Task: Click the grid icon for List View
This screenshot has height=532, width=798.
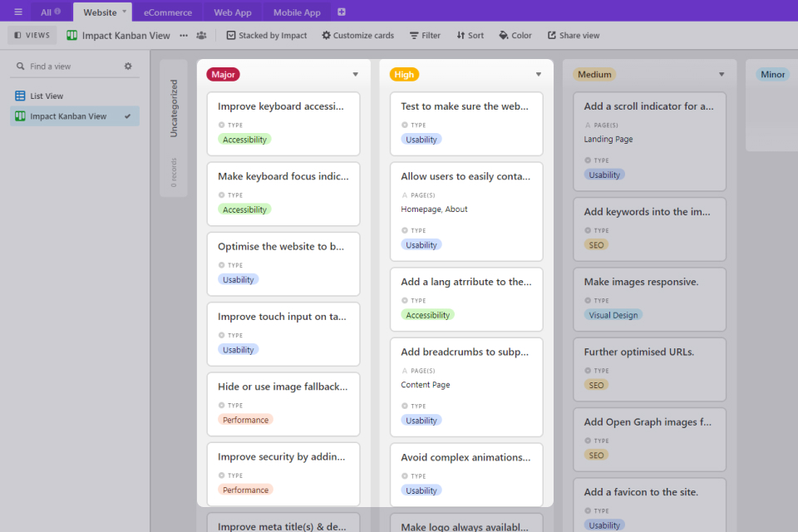Action: 20,96
